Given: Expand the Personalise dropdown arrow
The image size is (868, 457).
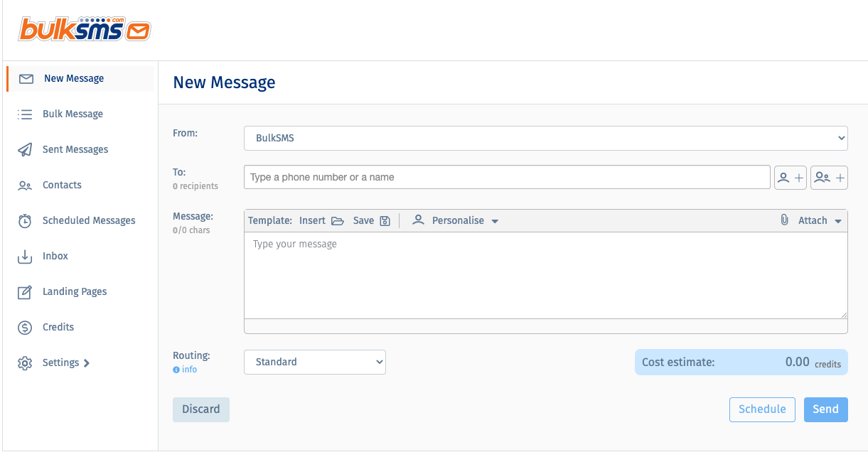Looking at the screenshot, I should pos(495,222).
